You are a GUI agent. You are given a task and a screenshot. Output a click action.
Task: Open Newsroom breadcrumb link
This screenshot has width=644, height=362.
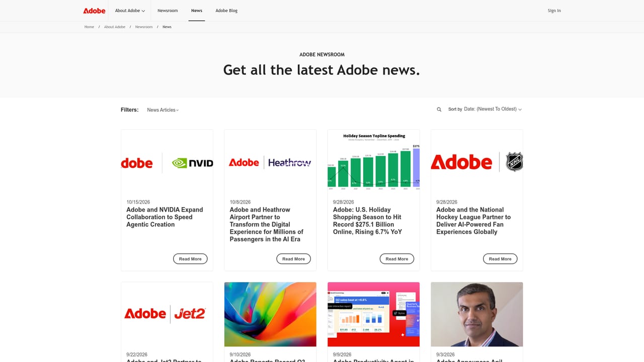144,27
